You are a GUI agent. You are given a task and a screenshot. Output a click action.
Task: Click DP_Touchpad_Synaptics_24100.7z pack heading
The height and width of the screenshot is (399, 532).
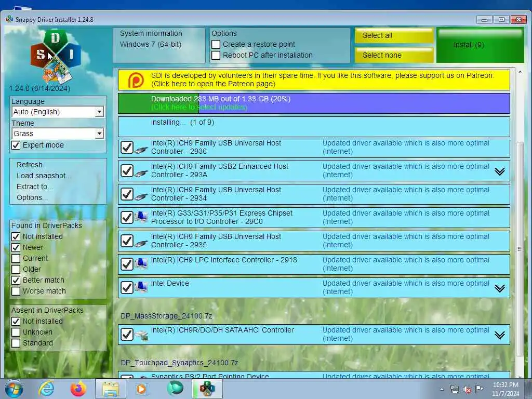tap(179, 363)
